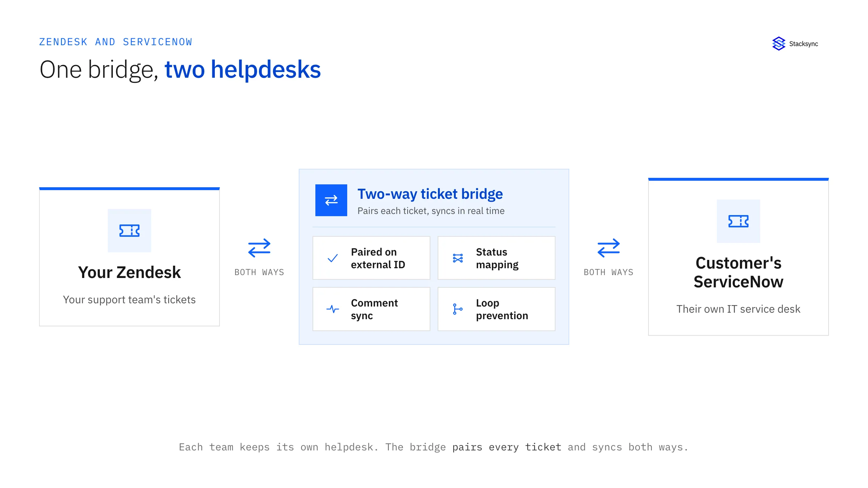Click the Status mapping nodes icon
868x488 pixels.
tap(458, 258)
